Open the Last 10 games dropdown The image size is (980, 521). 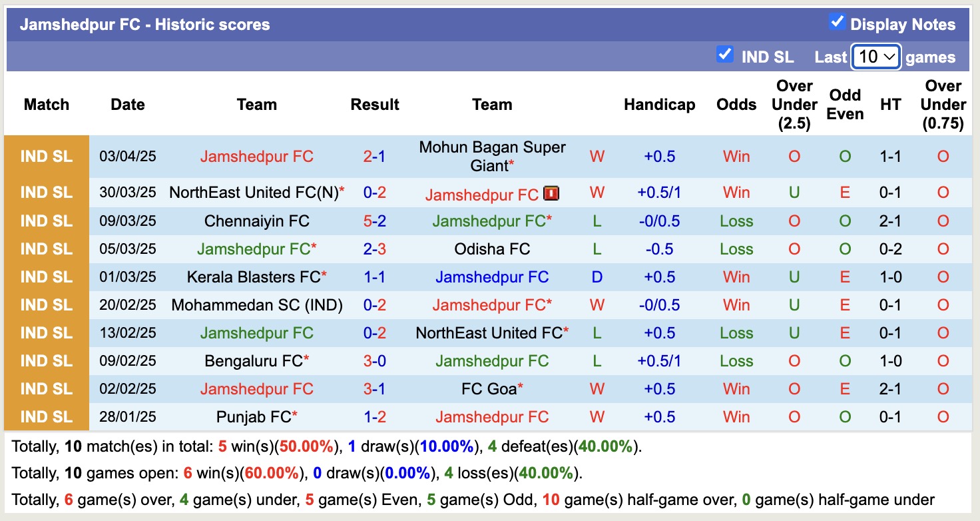(876, 57)
